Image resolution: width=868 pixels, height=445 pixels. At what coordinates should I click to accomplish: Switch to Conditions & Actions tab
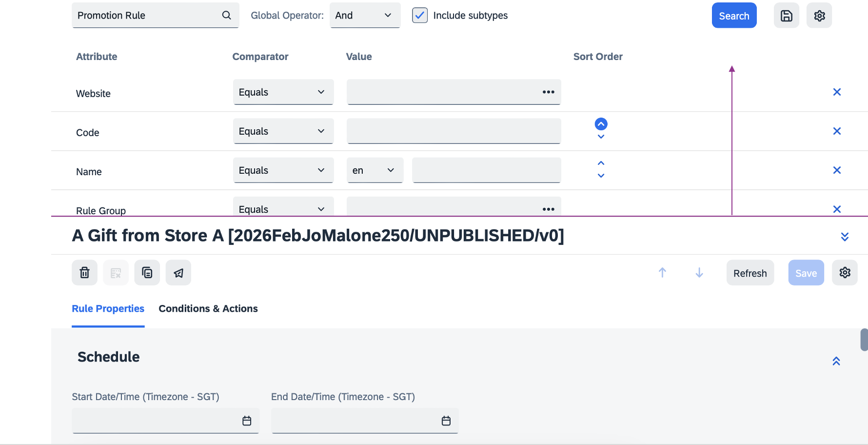[x=208, y=309]
